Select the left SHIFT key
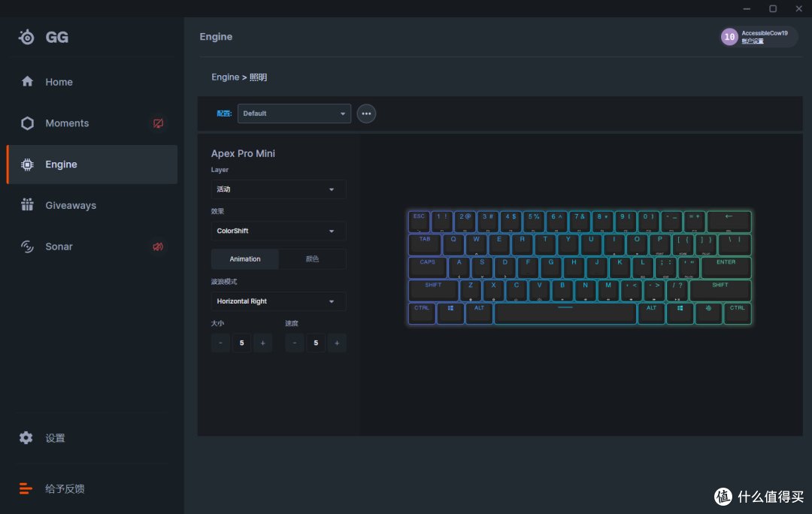Image resolution: width=812 pixels, height=514 pixels. pos(434,290)
